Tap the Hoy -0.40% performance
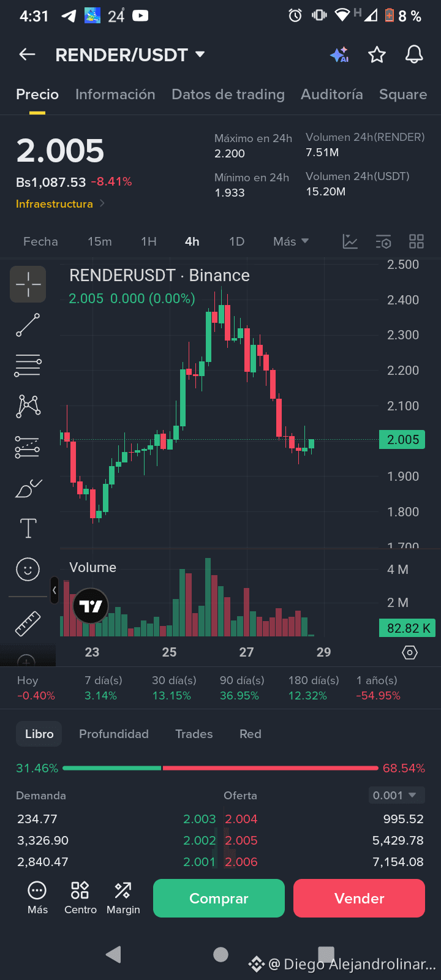This screenshot has width=441, height=980. (x=36, y=688)
